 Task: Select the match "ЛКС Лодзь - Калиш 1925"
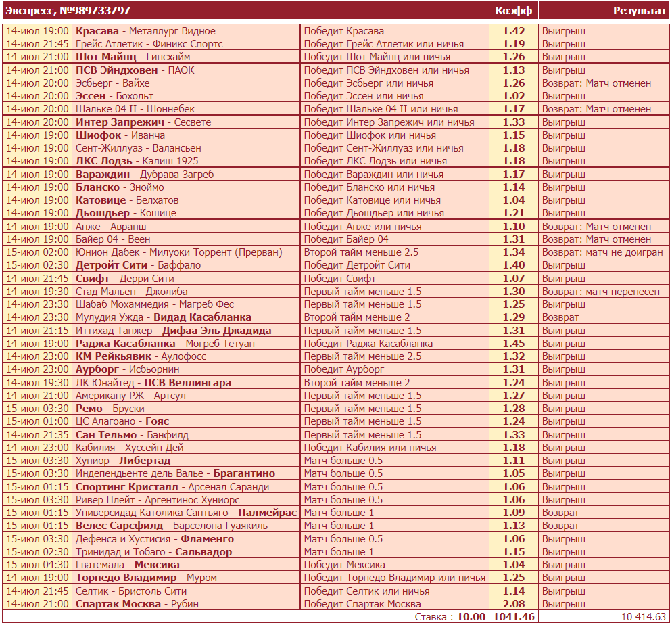[x=137, y=161]
